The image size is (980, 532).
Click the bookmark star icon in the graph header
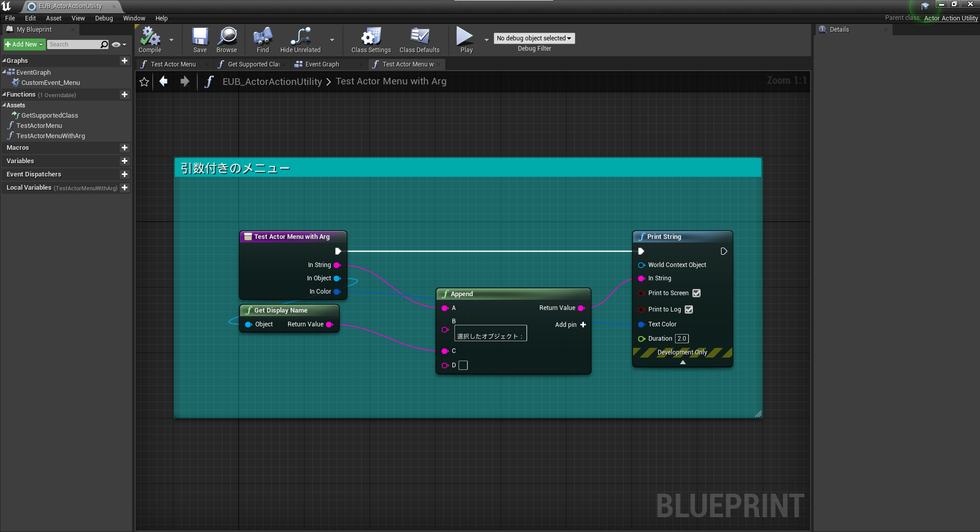pyautogui.click(x=144, y=82)
